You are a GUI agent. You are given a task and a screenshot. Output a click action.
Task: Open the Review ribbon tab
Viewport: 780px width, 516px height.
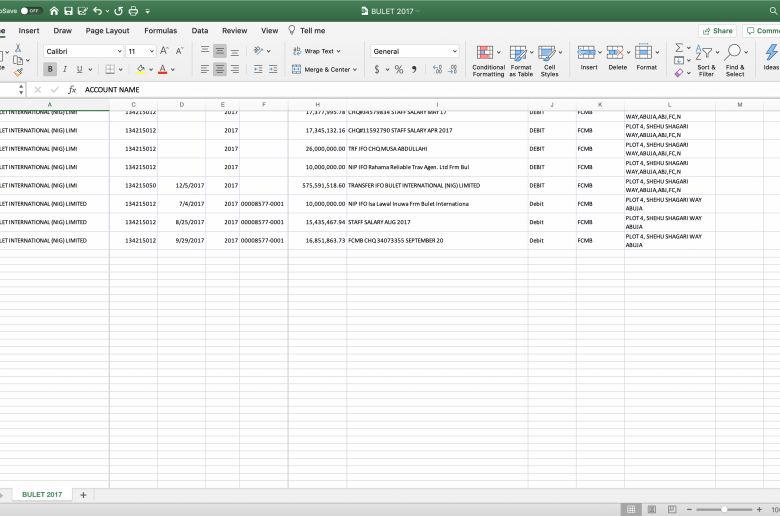235,30
